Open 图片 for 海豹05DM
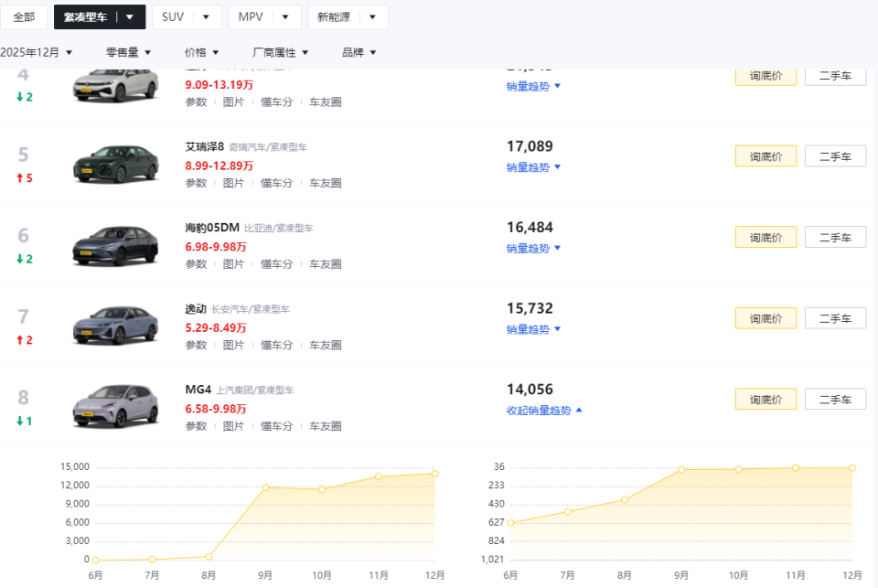 [x=234, y=263]
